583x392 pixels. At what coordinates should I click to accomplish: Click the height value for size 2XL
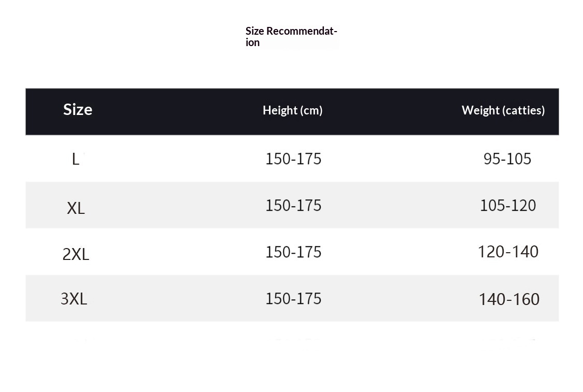tap(293, 252)
